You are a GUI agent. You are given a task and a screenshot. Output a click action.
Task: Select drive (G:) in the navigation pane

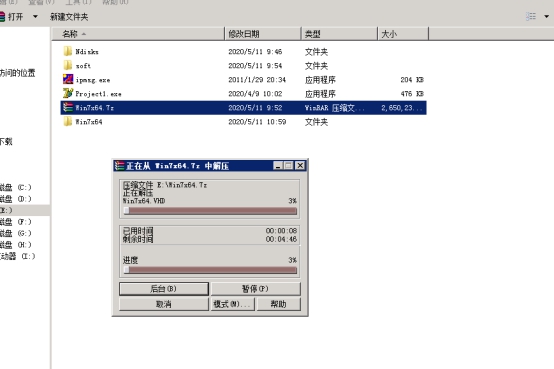click(16, 233)
